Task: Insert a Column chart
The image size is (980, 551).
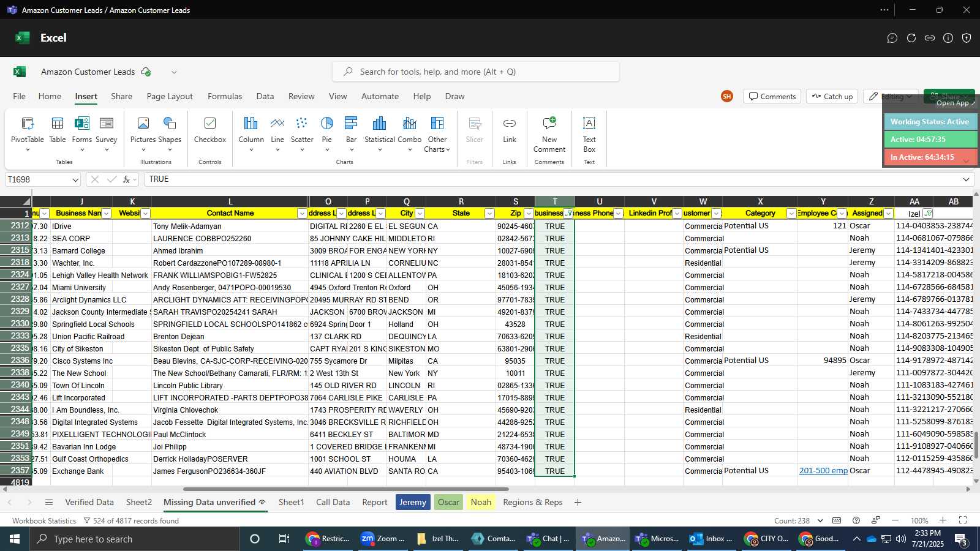Action: (x=251, y=133)
